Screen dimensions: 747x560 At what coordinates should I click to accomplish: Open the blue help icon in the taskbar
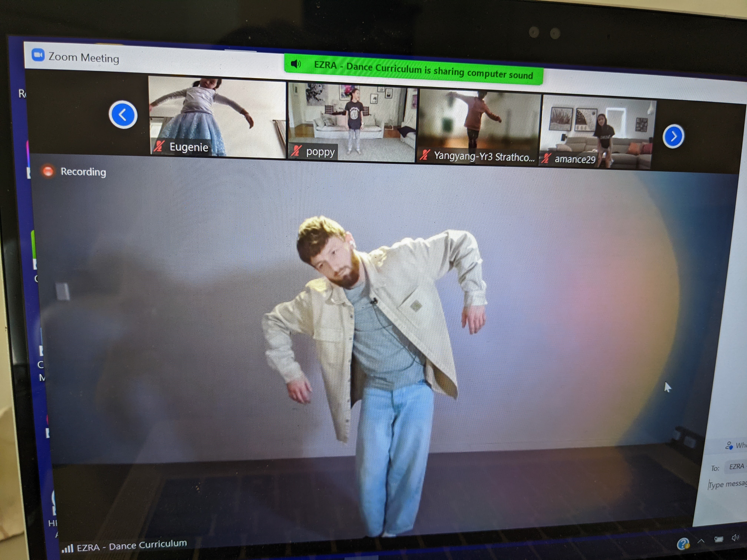coord(683,544)
